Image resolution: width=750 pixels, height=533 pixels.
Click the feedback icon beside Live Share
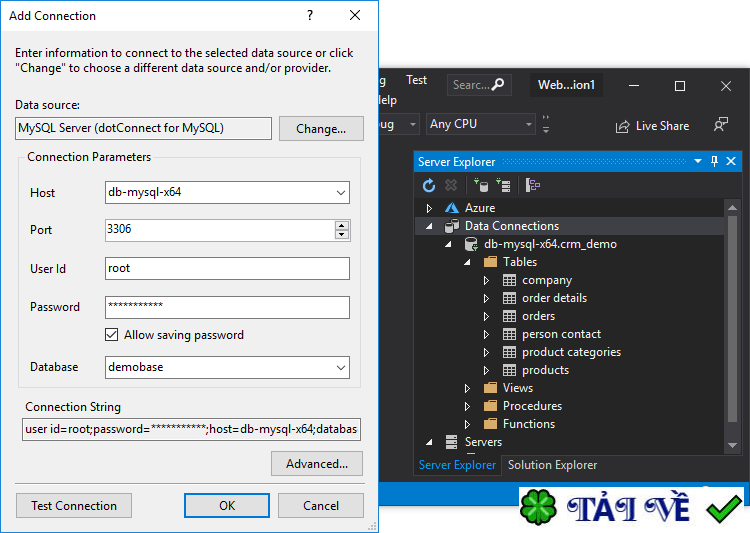(721, 124)
